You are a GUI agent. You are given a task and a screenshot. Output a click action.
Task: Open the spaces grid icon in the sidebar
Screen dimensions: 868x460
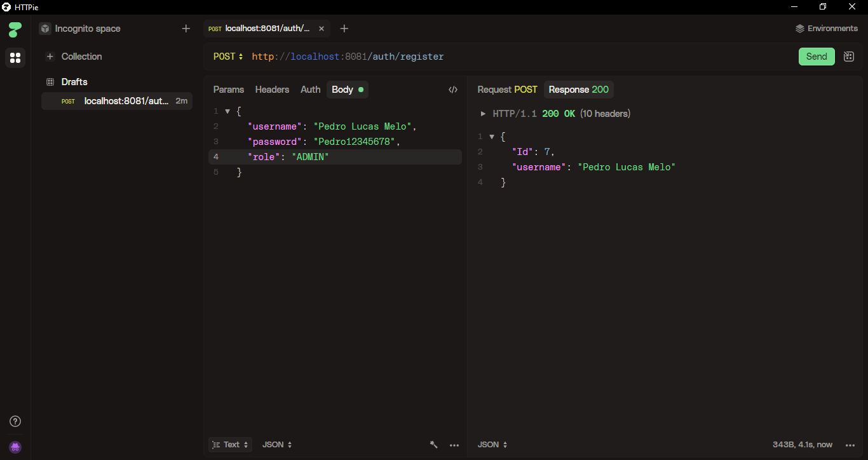(x=15, y=58)
